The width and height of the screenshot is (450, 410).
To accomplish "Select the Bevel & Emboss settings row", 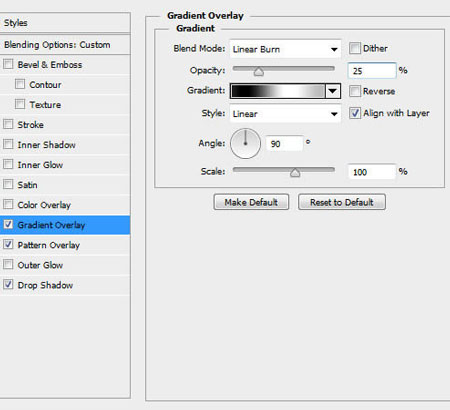I will point(65,64).
